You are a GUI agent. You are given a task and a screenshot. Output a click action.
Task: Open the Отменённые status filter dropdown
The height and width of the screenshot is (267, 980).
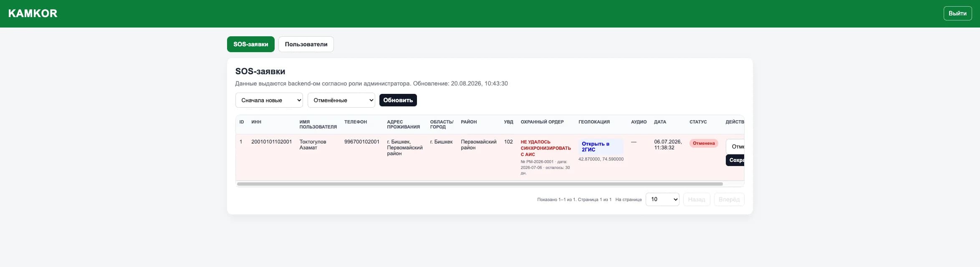pos(341,100)
